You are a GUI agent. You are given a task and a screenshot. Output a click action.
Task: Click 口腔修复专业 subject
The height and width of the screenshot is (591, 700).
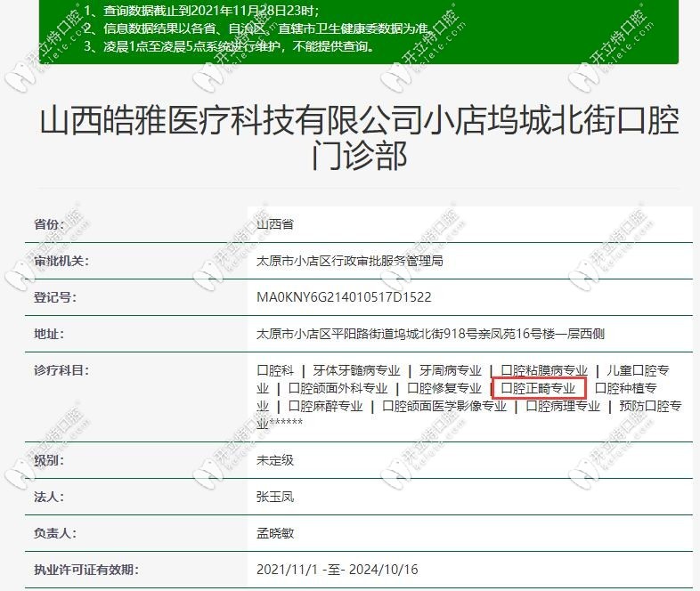click(444, 388)
